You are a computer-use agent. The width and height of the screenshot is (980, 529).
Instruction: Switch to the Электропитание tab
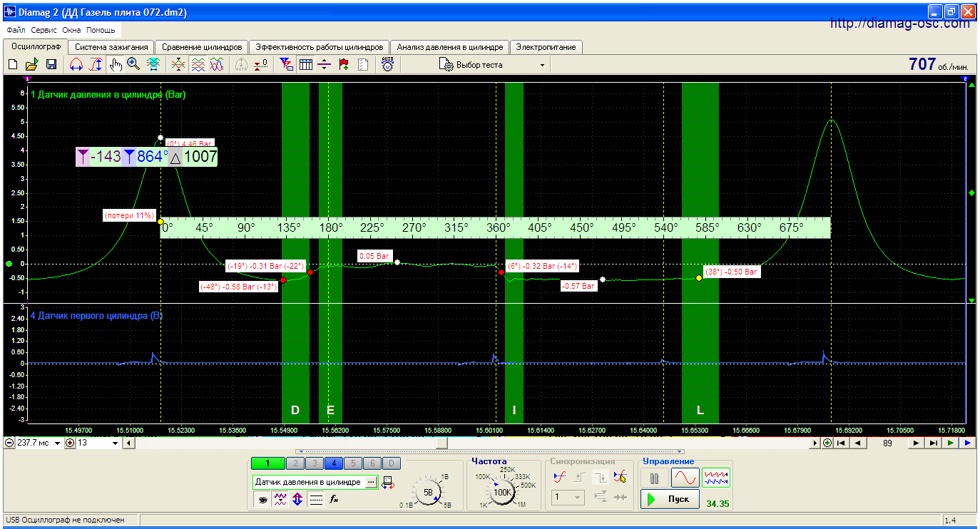coord(546,47)
